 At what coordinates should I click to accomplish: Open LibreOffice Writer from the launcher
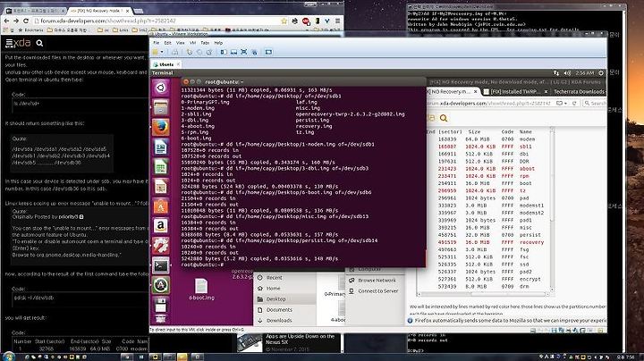pyautogui.click(x=161, y=147)
